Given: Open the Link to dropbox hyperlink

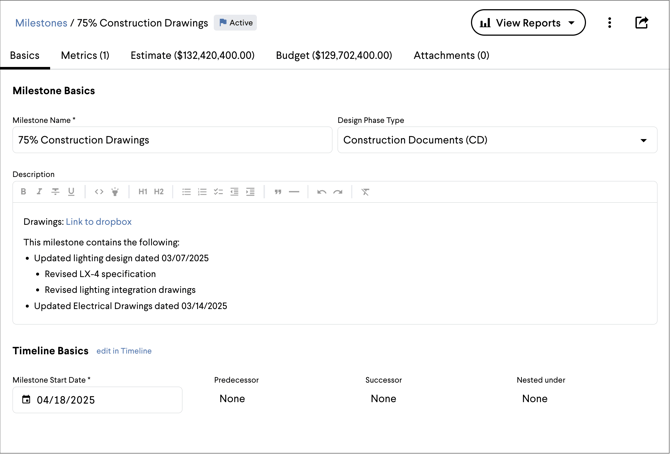Looking at the screenshot, I should tap(99, 222).
